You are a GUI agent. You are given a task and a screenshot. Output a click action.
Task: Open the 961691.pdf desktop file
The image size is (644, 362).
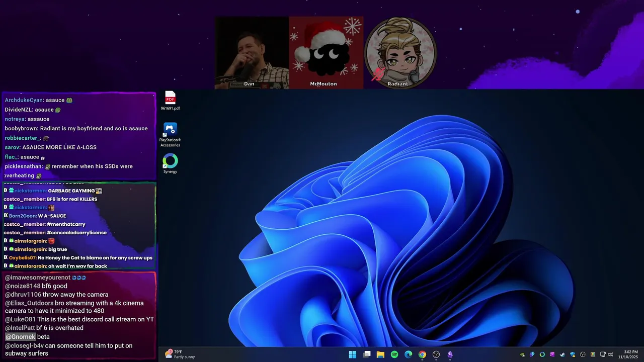170,101
